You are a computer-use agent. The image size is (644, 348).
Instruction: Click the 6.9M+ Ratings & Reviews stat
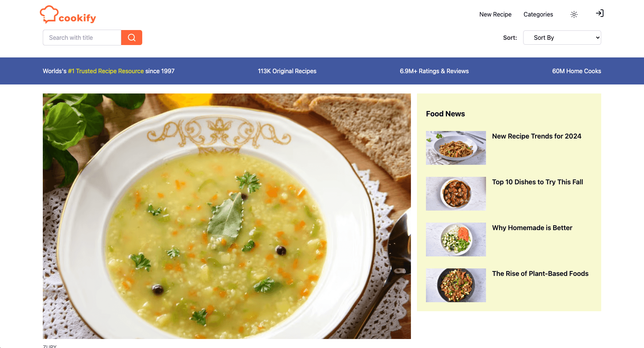click(434, 71)
